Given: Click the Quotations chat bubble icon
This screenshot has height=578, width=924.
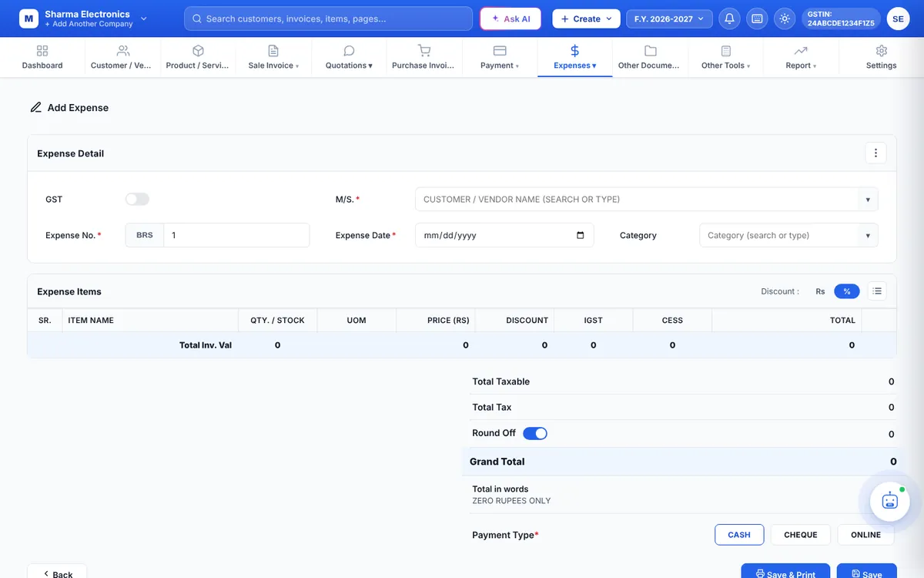Looking at the screenshot, I should (349, 51).
